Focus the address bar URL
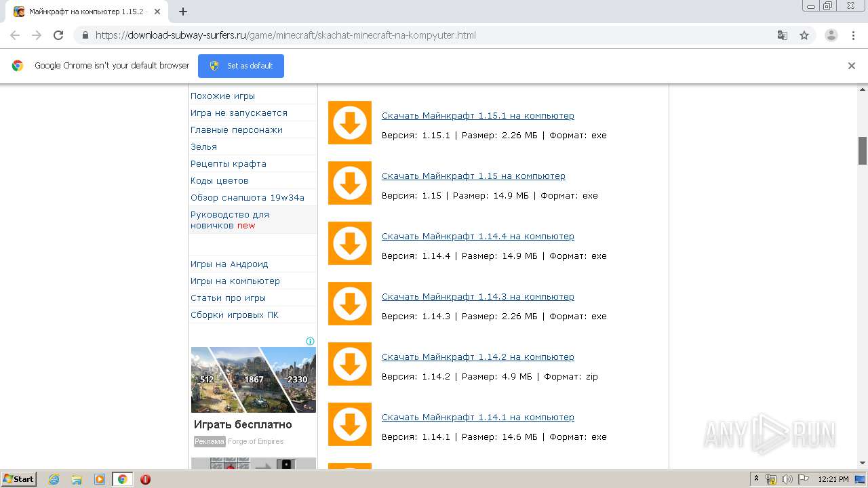Image resolution: width=868 pixels, height=488 pixels. tap(285, 35)
